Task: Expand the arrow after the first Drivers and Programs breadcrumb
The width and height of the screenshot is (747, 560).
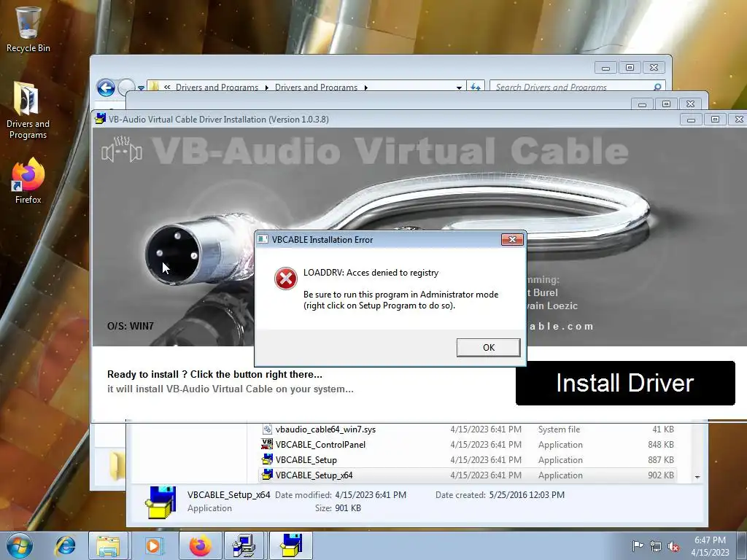Action: (267, 87)
